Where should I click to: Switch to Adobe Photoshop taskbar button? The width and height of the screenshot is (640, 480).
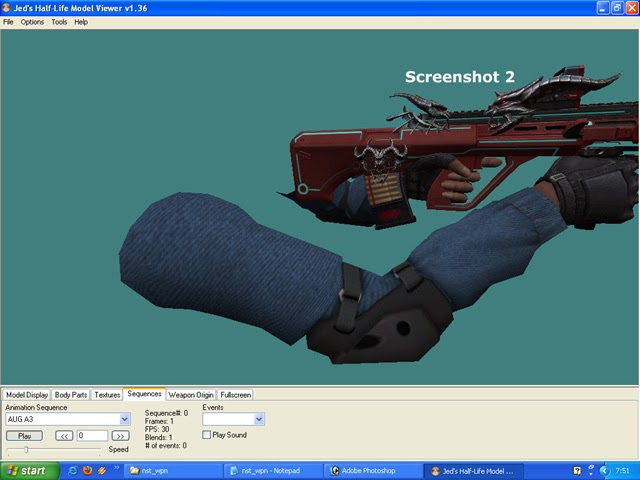point(373,471)
